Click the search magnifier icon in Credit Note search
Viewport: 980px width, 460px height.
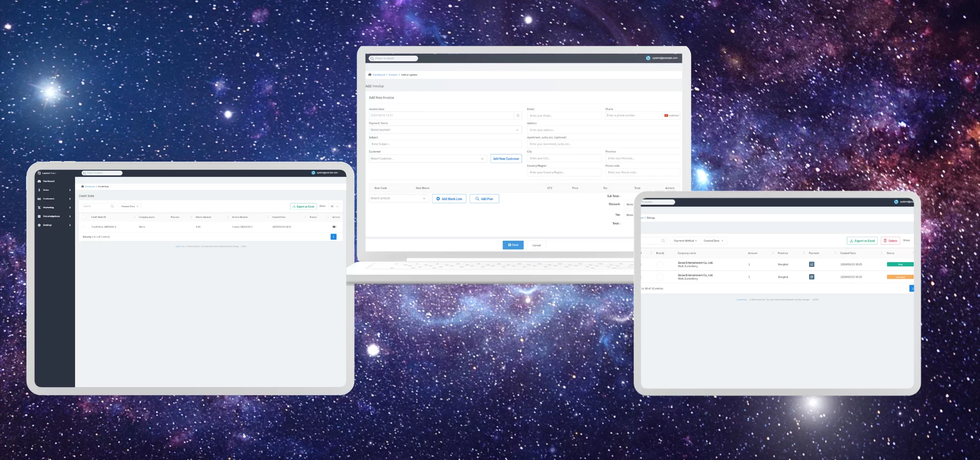[112, 206]
